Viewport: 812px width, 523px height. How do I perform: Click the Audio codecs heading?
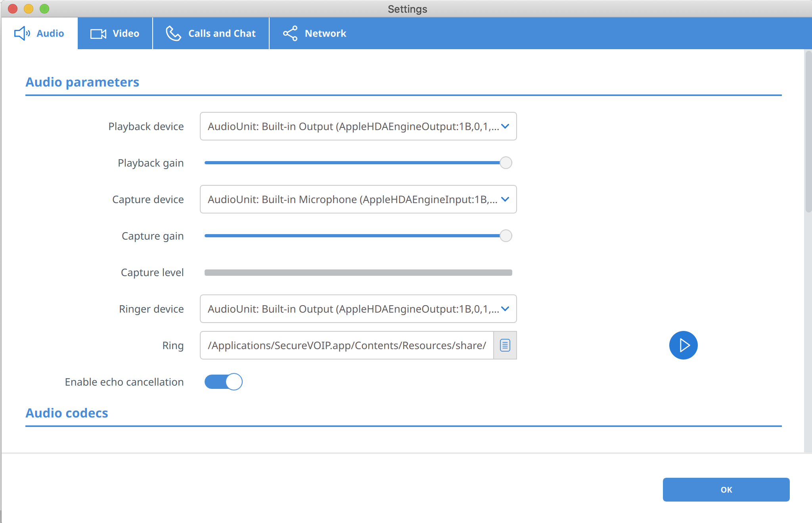pos(67,413)
